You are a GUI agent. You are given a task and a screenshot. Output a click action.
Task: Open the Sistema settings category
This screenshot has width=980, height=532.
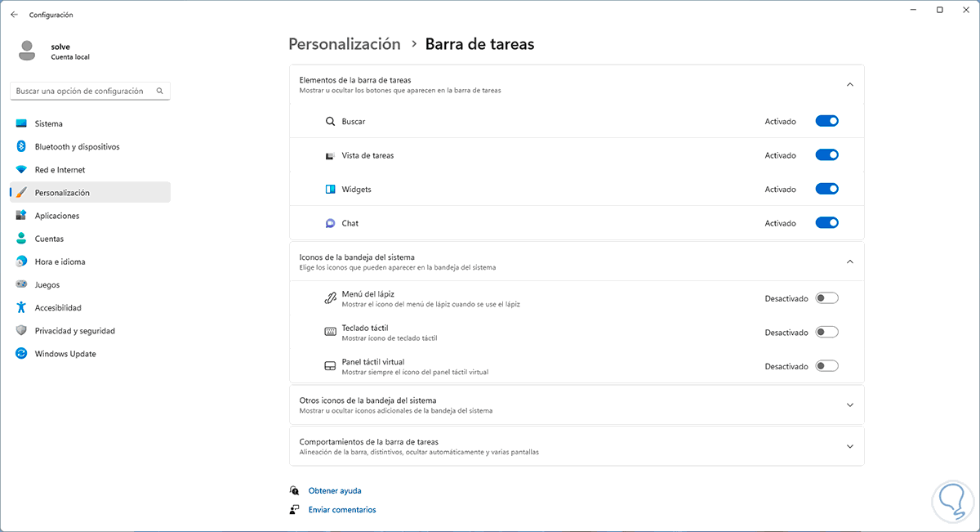coord(49,124)
